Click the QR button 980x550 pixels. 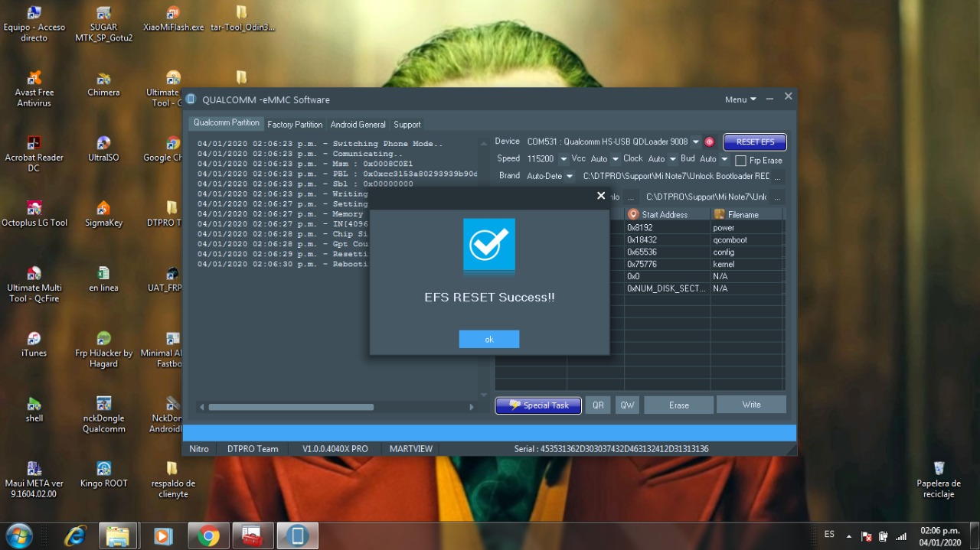(x=598, y=405)
